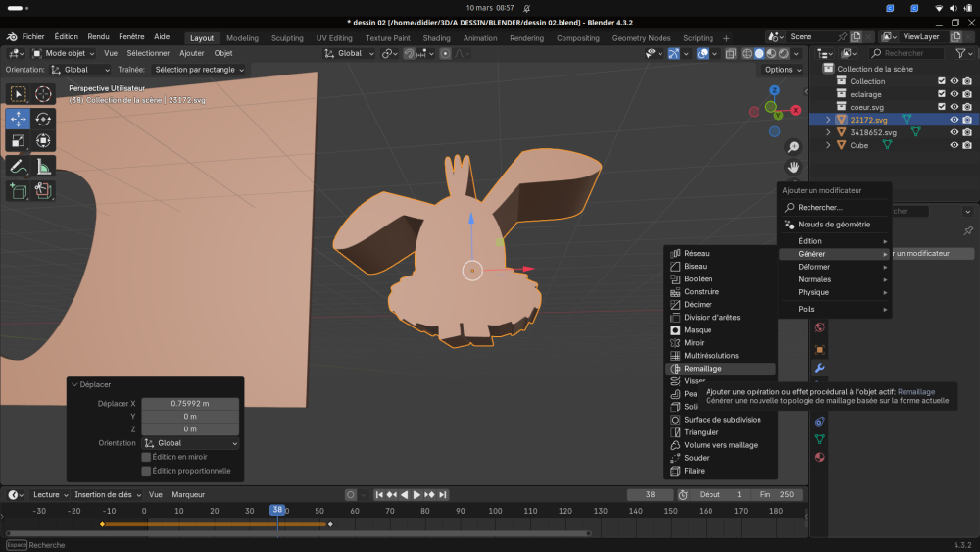Open the Insertion de clés dropdown

click(x=108, y=494)
